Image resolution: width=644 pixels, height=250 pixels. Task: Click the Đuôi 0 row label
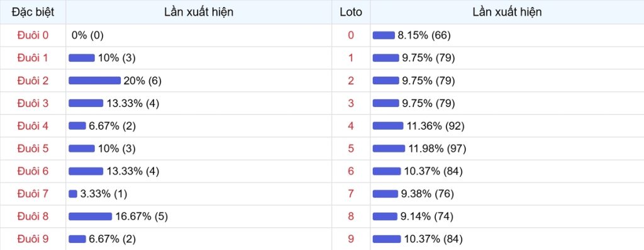coord(33,35)
